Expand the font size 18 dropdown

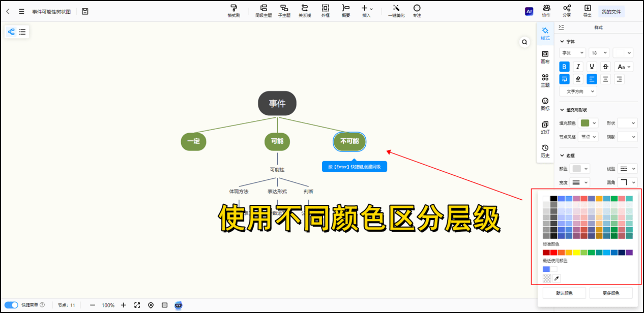[599, 53]
